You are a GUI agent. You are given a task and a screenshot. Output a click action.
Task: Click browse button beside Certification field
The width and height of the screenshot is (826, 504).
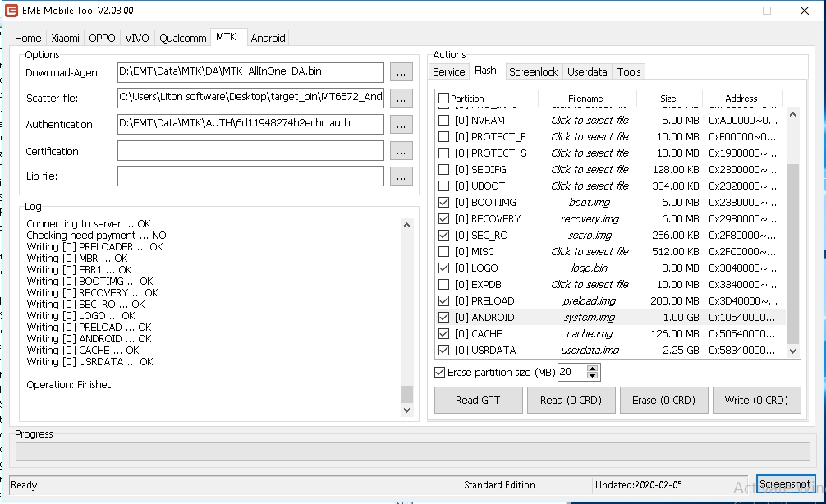tap(401, 151)
